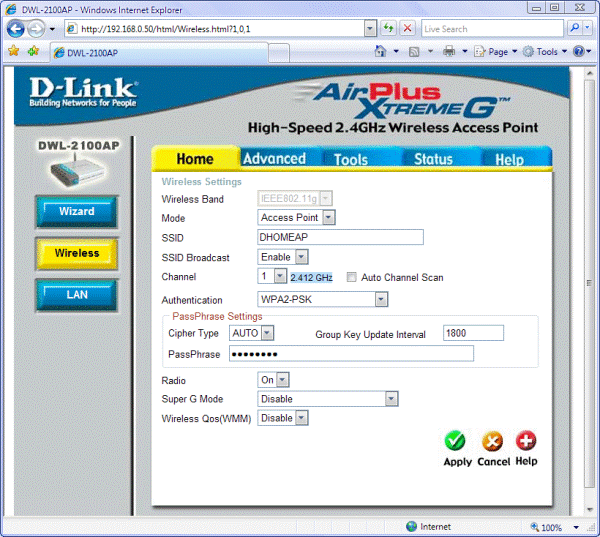Open the Radio On dropdown

273,380
